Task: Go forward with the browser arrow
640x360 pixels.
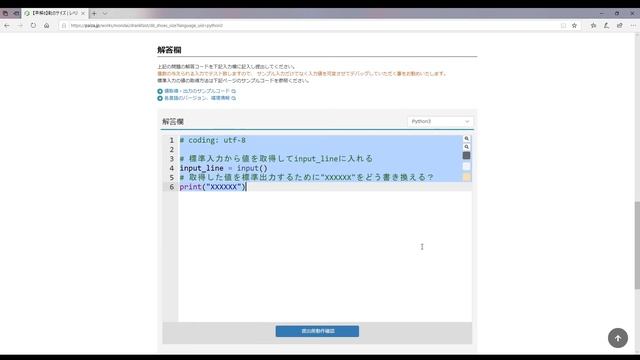Action: pos(20,25)
